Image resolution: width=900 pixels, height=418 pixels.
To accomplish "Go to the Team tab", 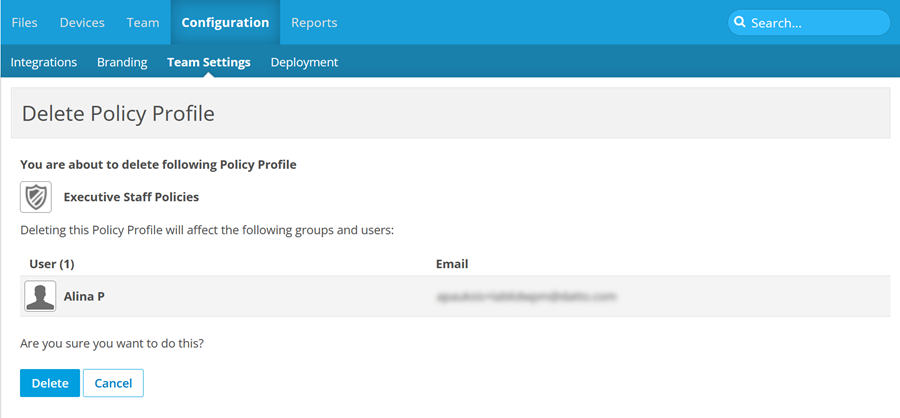I will tap(143, 22).
